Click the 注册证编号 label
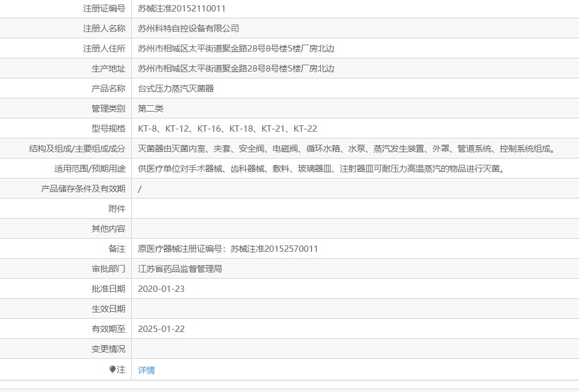This screenshot has width=579, height=392. [104, 9]
